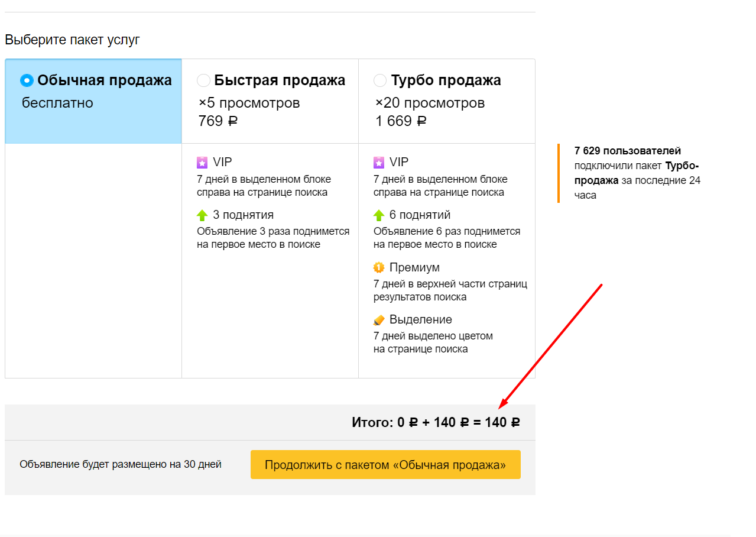756x537 pixels.
Task: Click the Премиум feature label
Action: click(414, 268)
